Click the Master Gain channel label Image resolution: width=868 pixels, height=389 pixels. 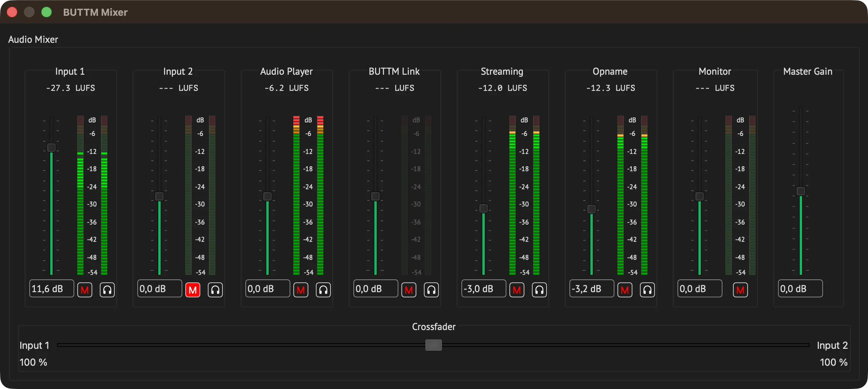coord(808,71)
